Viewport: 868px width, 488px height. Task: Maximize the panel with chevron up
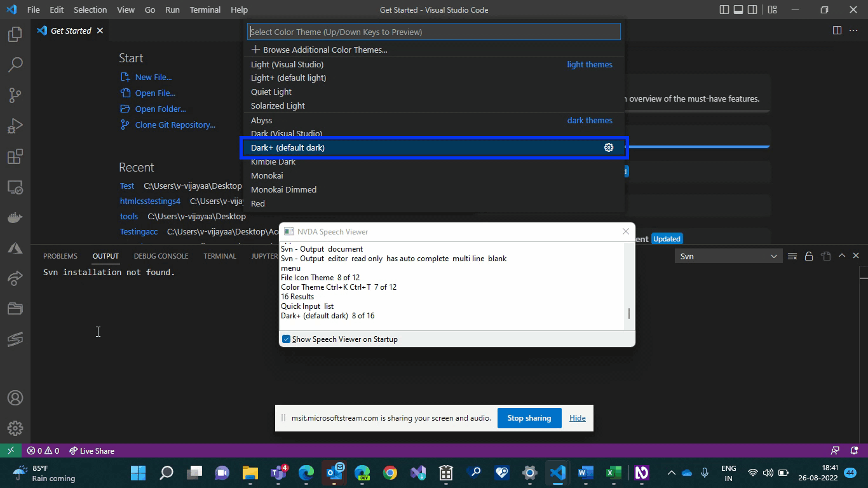click(x=842, y=255)
